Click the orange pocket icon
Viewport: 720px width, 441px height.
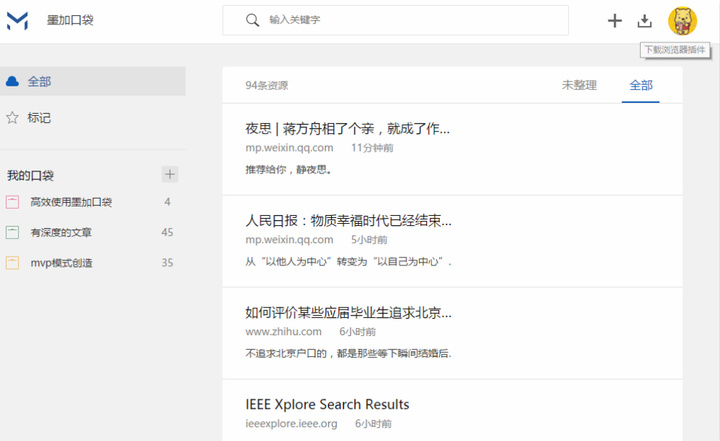pyautogui.click(x=12, y=263)
